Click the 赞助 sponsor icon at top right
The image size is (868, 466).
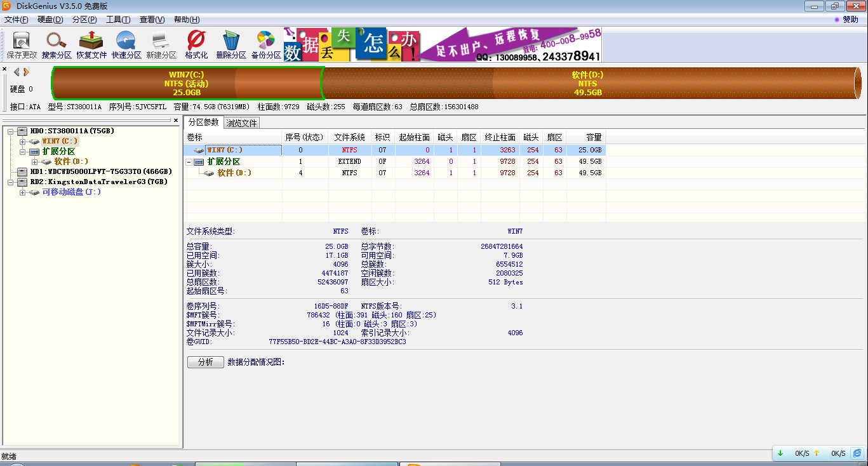point(838,20)
